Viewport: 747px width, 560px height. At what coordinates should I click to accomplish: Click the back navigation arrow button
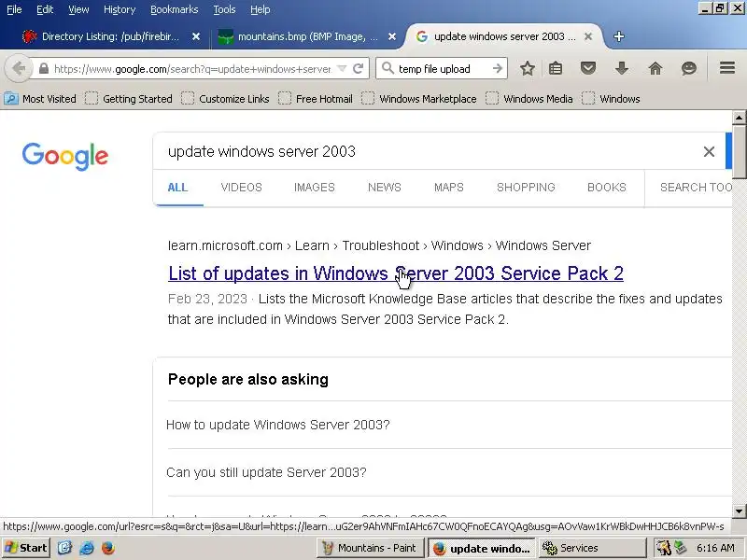tap(18, 68)
